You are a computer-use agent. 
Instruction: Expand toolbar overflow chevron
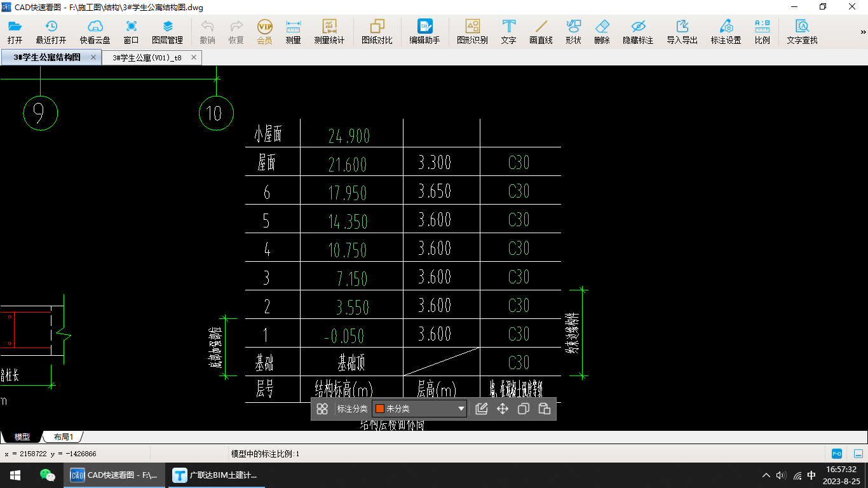tap(864, 32)
